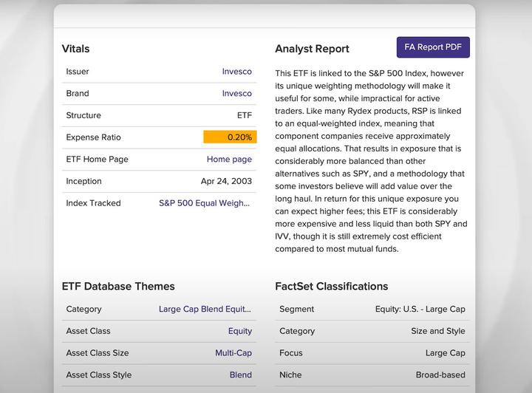Click the Equity: U.S. - Large Cap segment
This screenshot has height=393, width=532.
click(420, 310)
